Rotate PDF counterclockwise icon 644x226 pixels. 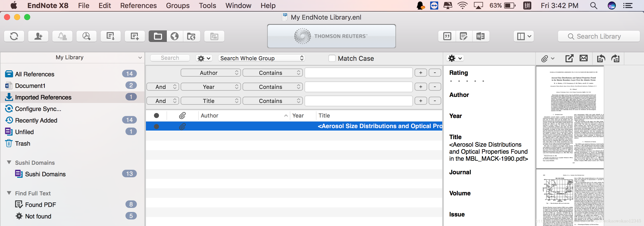coord(601,59)
